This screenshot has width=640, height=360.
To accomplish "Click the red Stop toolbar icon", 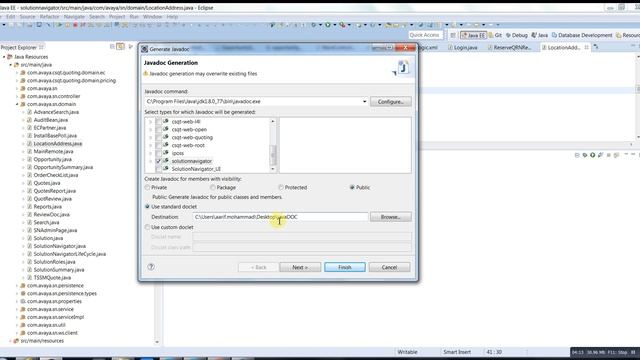I will click(75, 25).
